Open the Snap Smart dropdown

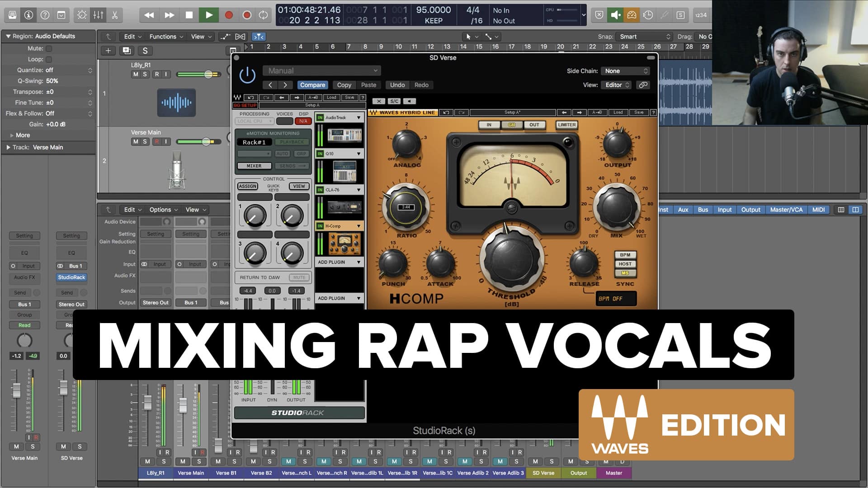coord(644,36)
